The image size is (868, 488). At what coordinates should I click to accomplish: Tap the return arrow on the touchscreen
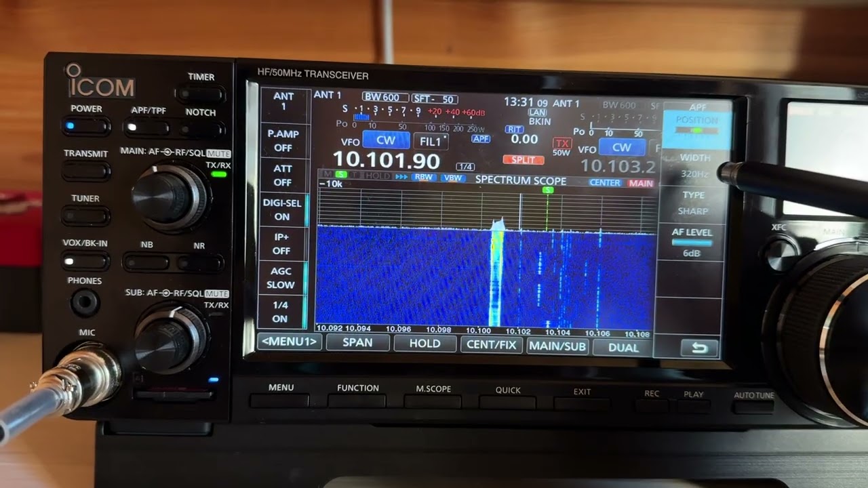coord(698,348)
